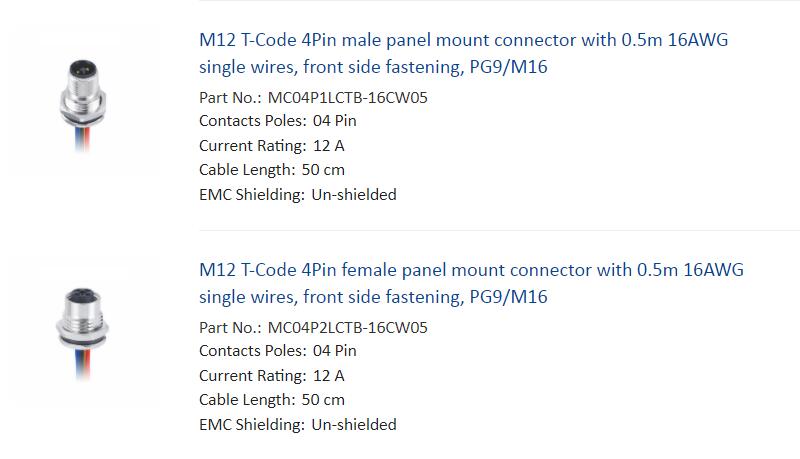The width and height of the screenshot is (800, 459).
Task: Click the Un-shielded value in male connector listing
Action: [x=354, y=195]
